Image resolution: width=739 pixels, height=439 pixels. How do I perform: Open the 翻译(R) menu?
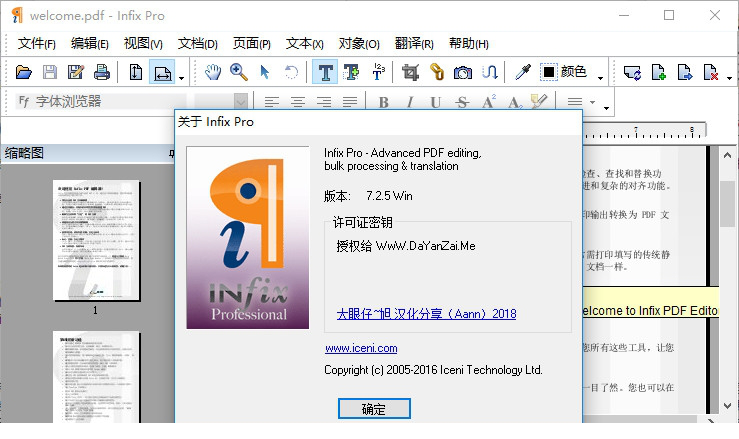pyautogui.click(x=414, y=43)
